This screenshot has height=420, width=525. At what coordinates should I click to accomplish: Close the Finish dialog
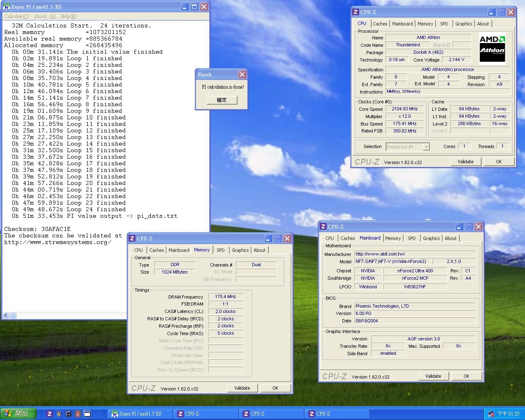point(242,74)
